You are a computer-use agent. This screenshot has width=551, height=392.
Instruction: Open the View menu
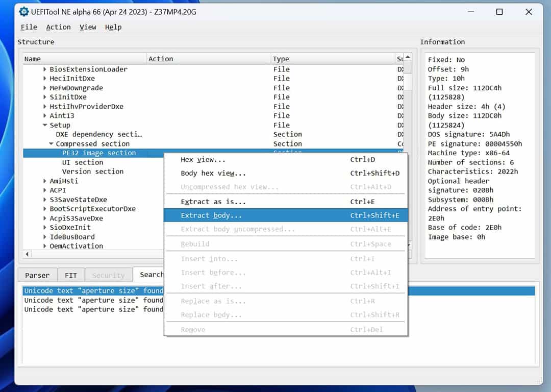tap(88, 27)
